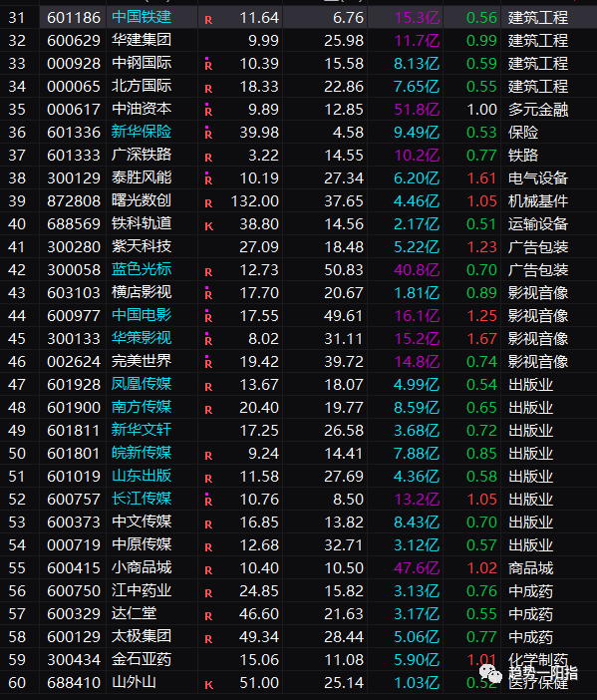This screenshot has height=700, width=597.
Task: Click industry 铁路 in row 37
Action: [x=523, y=156]
